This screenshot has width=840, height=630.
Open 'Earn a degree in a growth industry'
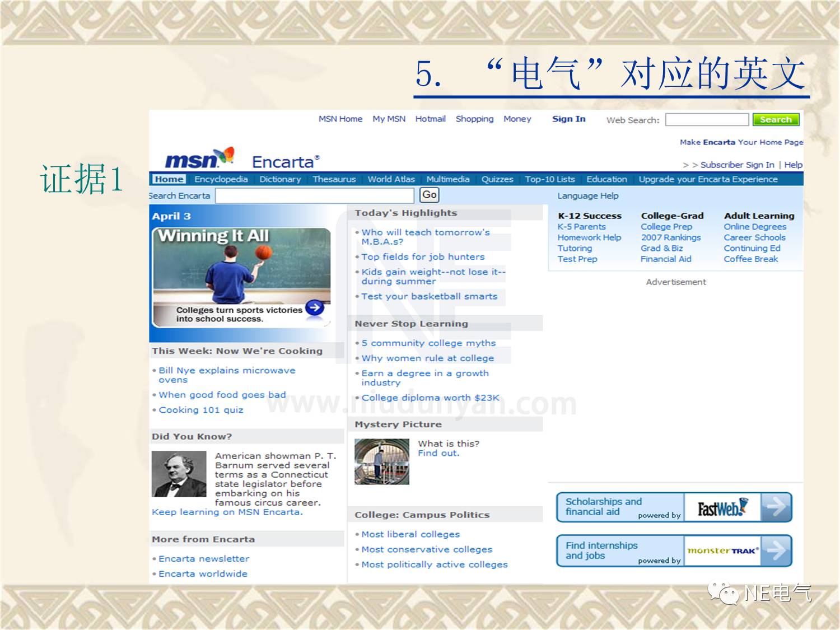pyautogui.click(x=425, y=378)
